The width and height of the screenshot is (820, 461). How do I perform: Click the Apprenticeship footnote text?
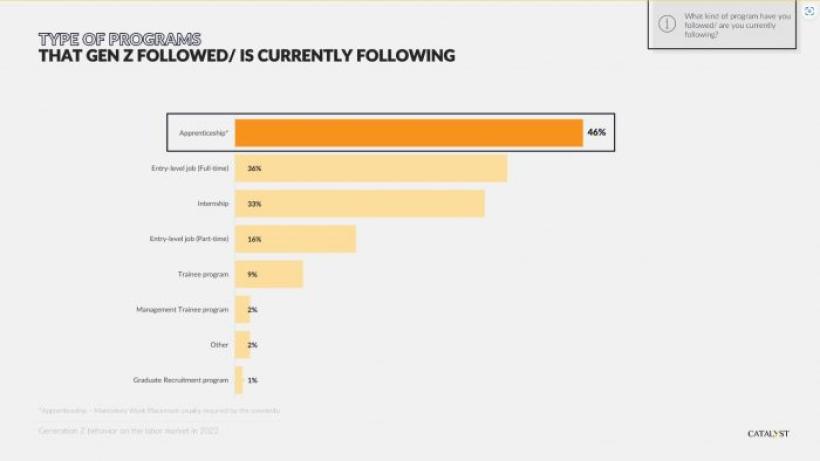click(160, 411)
